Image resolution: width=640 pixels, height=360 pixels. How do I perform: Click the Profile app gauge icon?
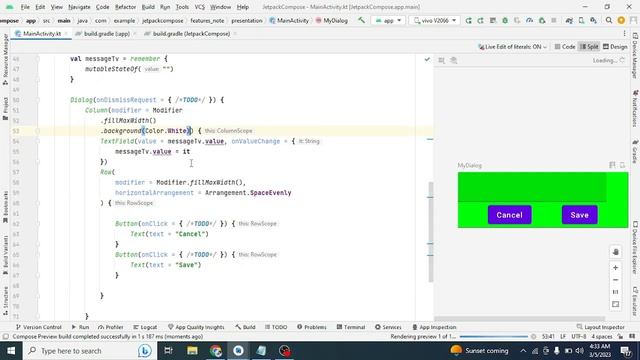tap(529, 20)
